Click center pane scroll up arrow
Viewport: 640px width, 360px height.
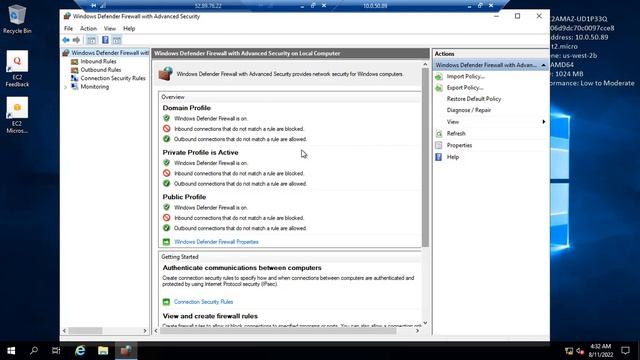425,64
